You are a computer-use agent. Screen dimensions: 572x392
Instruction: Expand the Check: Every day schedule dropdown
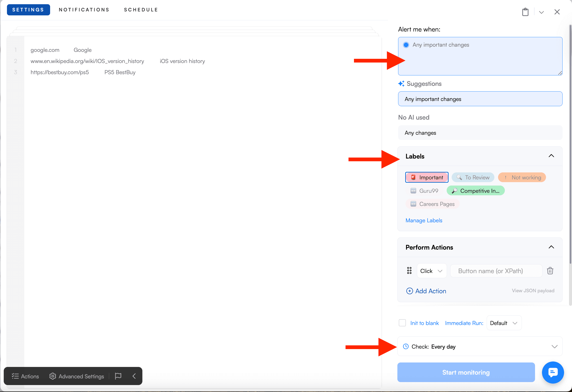[554, 346]
